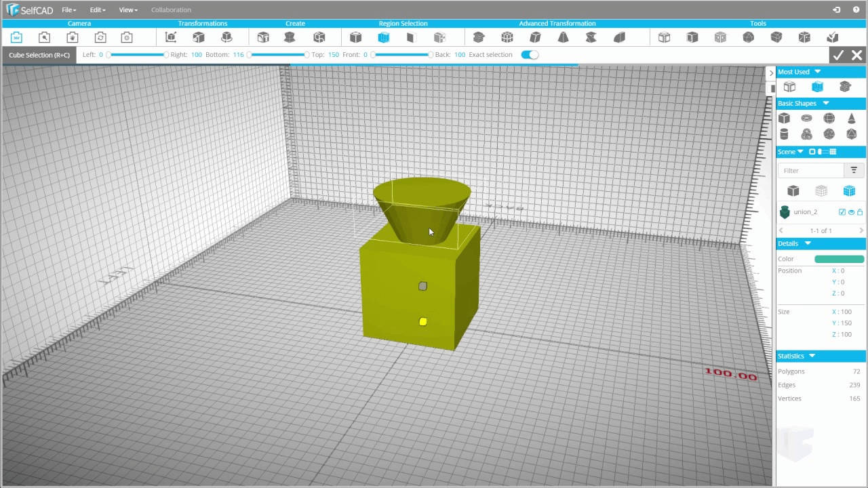Screen dimensions: 868x488
Task: Select the taper tool in Advanced Transformation
Action: pos(563,37)
